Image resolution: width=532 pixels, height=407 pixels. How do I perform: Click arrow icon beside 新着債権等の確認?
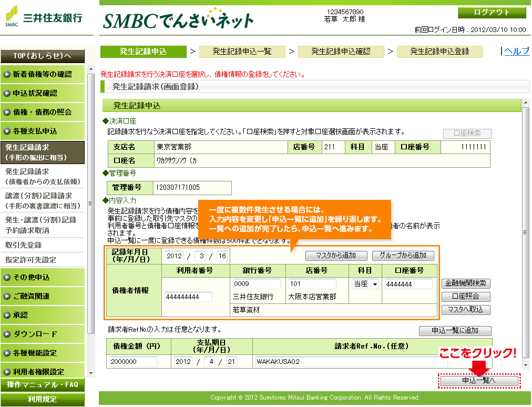click(6, 74)
